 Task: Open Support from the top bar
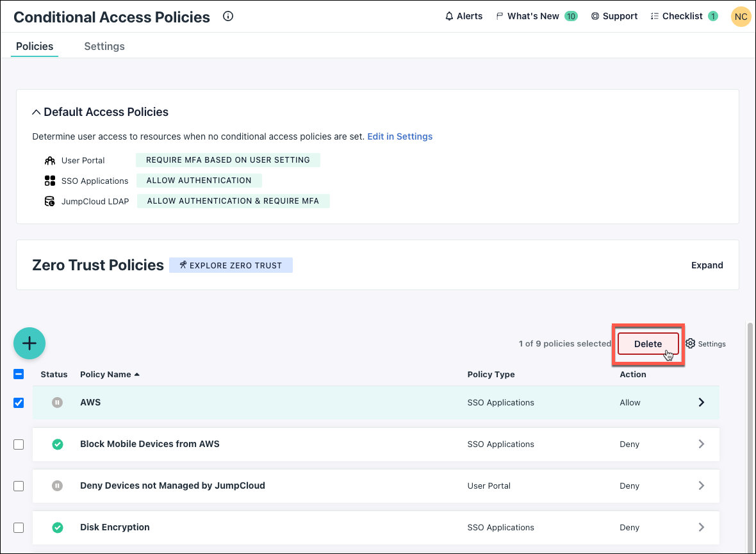click(x=614, y=16)
